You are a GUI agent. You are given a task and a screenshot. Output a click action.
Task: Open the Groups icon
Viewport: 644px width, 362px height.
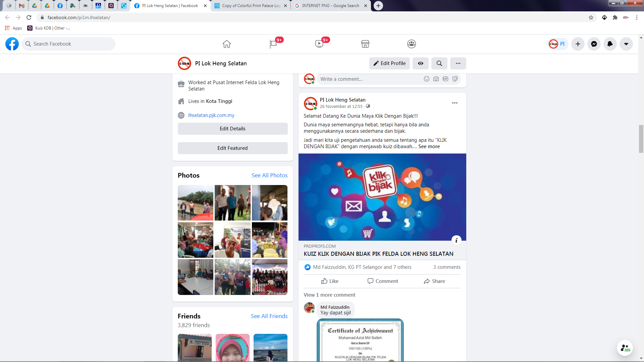point(411,44)
